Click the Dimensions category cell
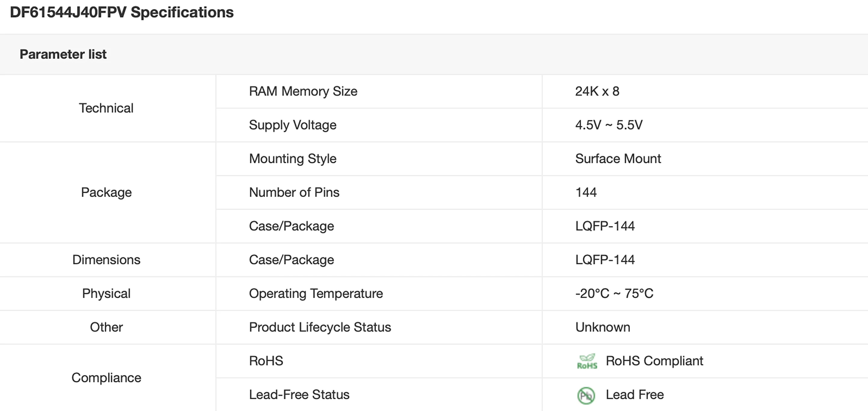 pos(106,260)
